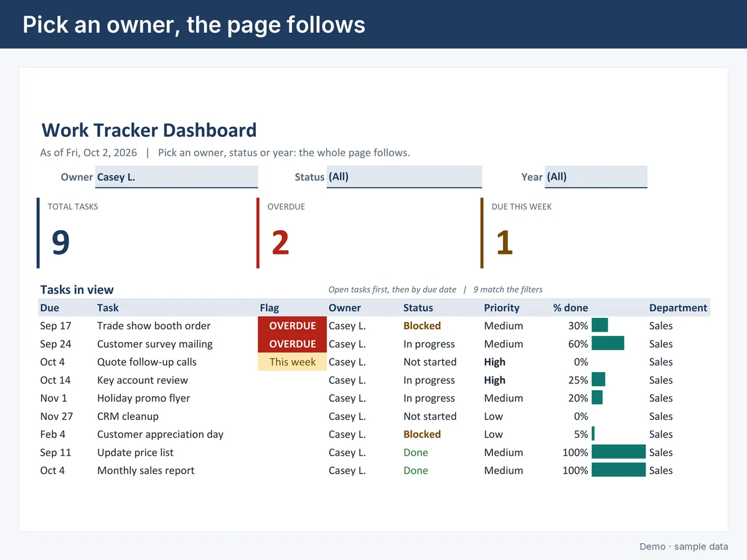This screenshot has width=747, height=560.
Task: Click the Nov 27 due date
Action: click(56, 416)
